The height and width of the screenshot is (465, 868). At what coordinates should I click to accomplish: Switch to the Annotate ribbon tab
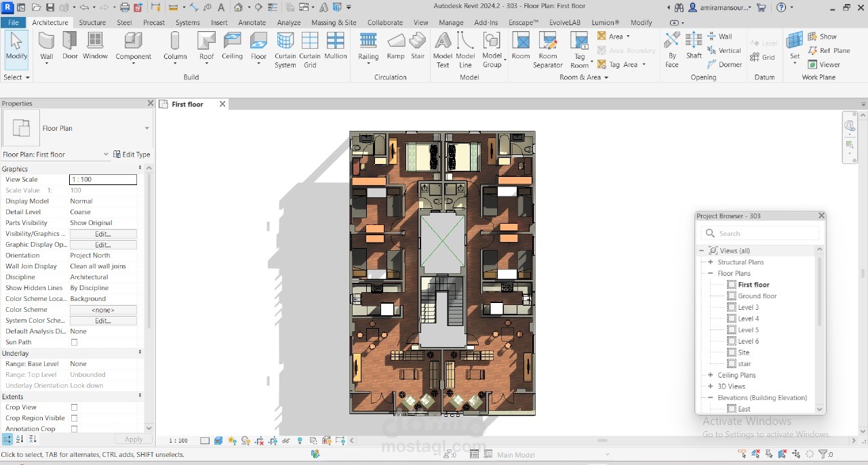click(x=252, y=22)
